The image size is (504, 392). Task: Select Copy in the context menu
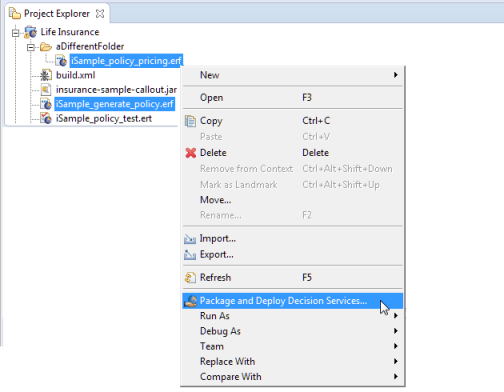pyautogui.click(x=293, y=121)
